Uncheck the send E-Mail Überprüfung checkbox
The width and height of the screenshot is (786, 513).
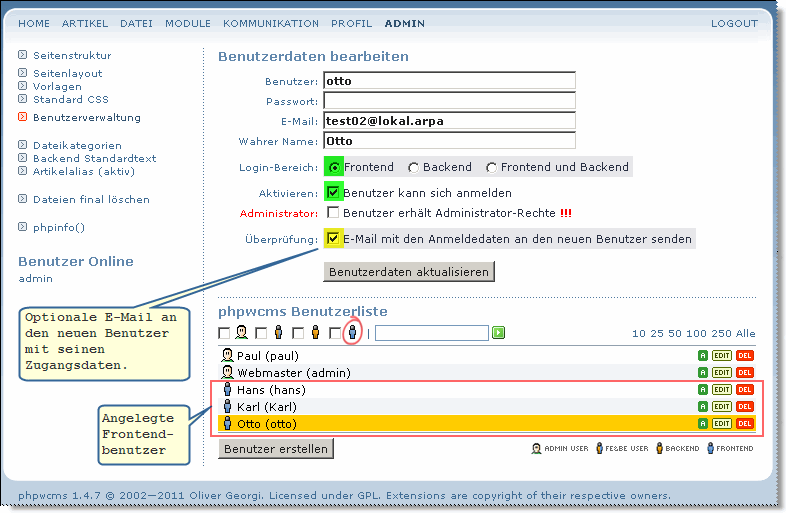[x=333, y=239]
